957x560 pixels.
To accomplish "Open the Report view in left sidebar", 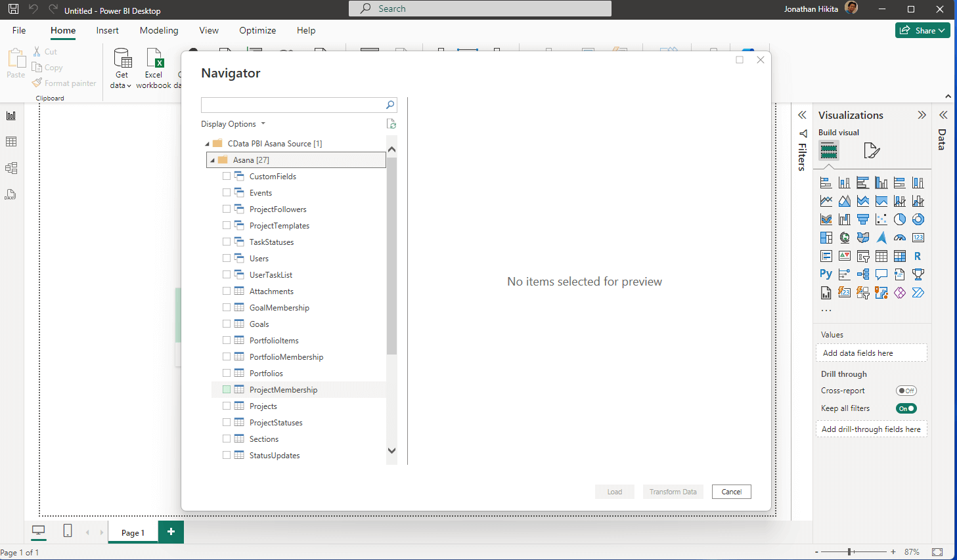I will tap(11, 116).
